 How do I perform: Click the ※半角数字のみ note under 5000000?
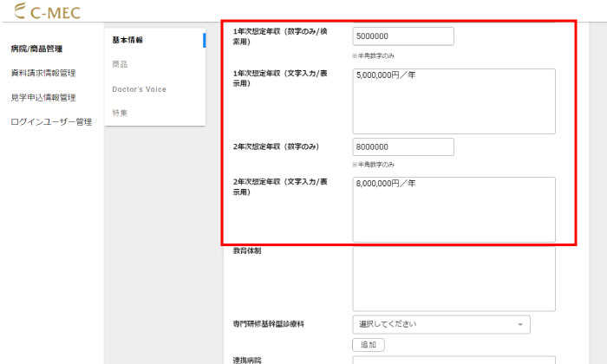(x=373, y=56)
